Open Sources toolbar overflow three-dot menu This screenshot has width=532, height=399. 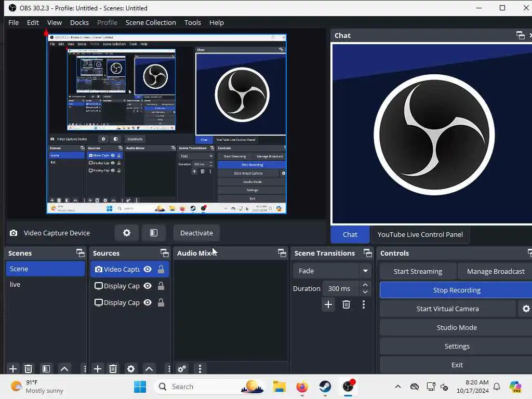pyautogui.click(x=169, y=368)
